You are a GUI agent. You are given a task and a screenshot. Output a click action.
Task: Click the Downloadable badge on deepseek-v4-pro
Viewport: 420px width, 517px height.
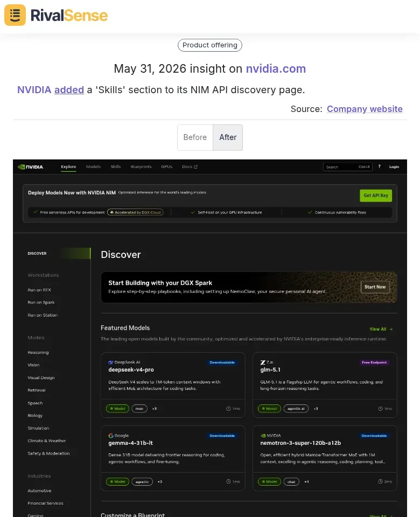pos(222,362)
